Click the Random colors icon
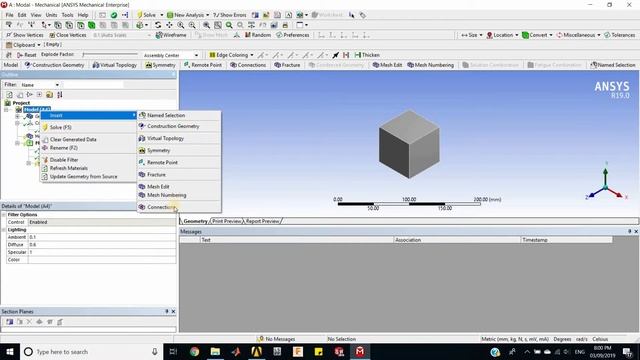This screenshot has width=640, height=360. [x=258, y=35]
